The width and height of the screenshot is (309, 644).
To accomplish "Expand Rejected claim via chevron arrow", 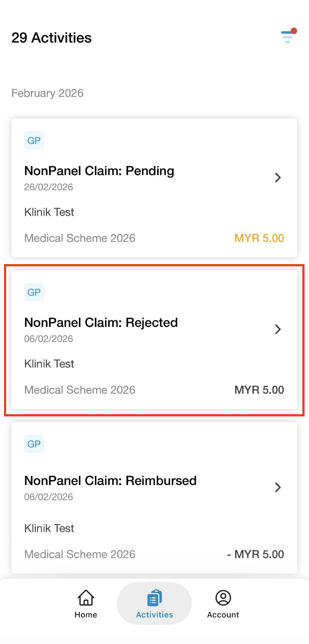I will tap(278, 329).
